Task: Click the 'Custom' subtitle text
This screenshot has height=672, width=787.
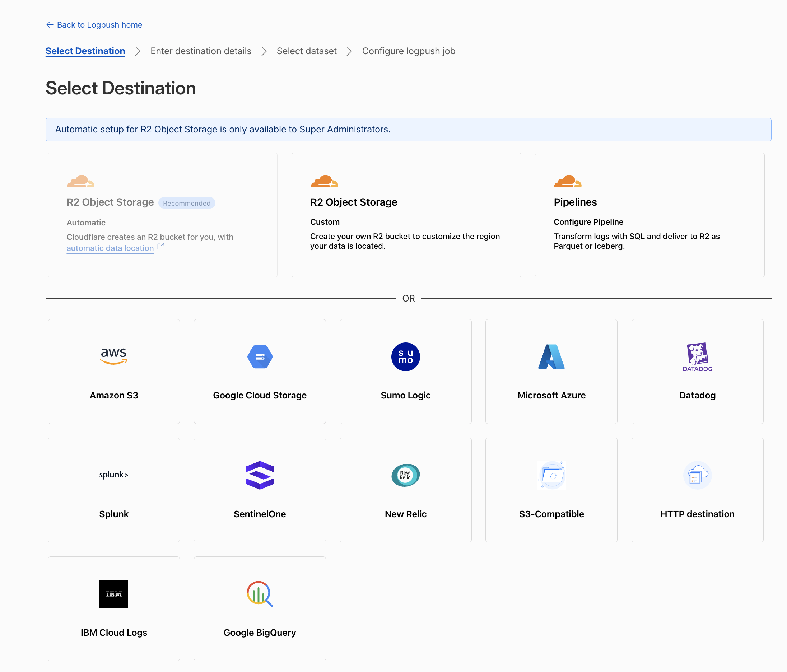Action: (325, 222)
